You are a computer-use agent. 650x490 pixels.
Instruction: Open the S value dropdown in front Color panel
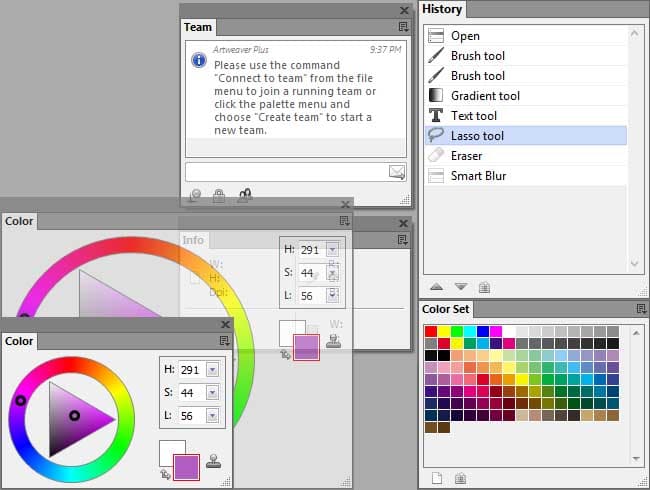[212, 392]
